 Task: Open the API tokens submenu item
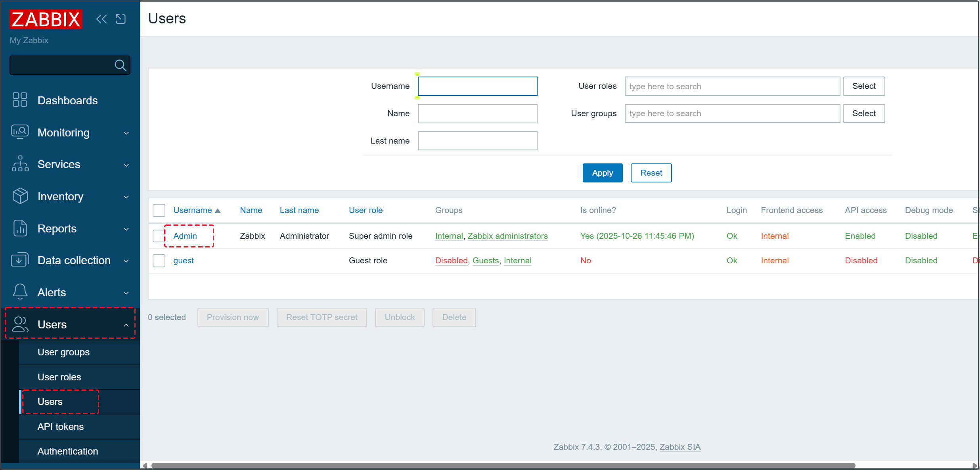61,427
